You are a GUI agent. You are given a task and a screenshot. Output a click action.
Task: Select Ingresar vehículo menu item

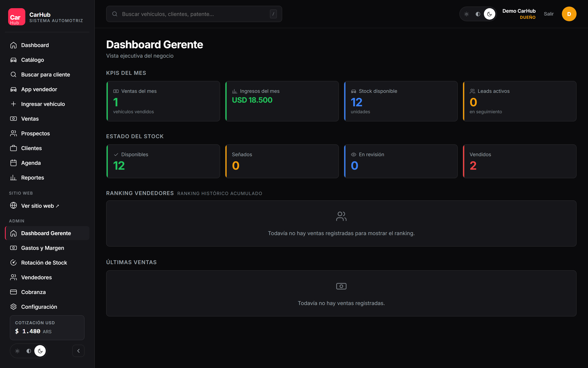[47, 104]
